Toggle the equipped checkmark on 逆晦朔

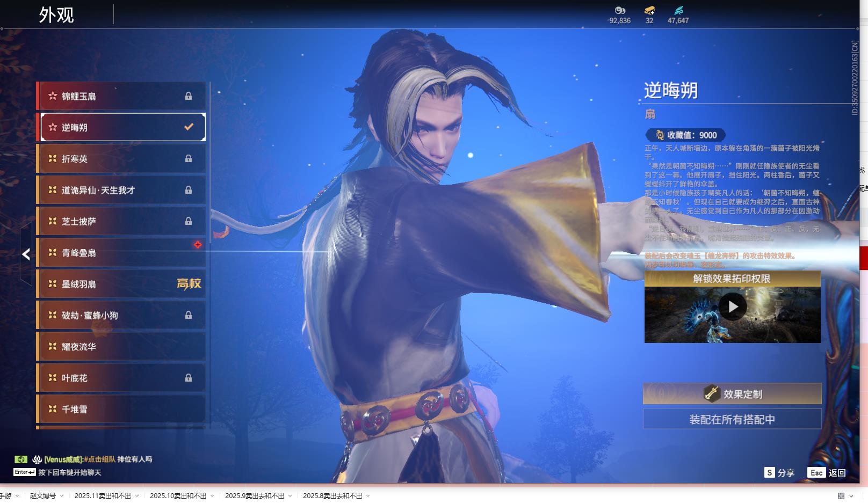[189, 127]
